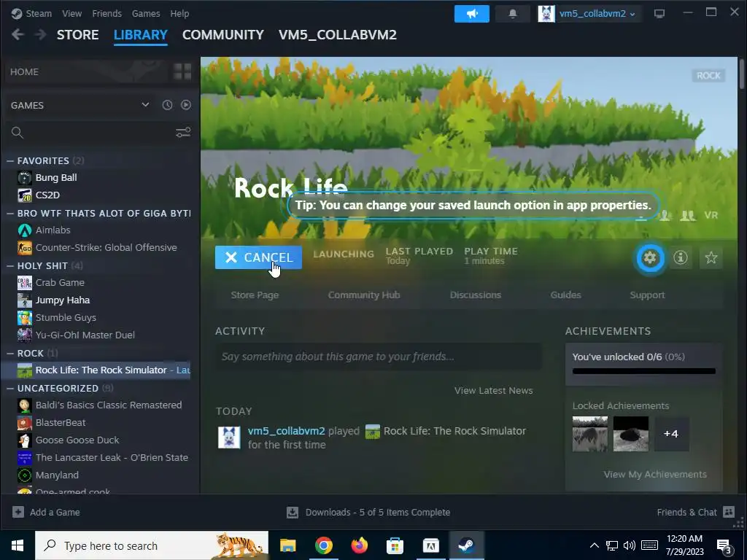Image resolution: width=747 pixels, height=560 pixels.
Task: Click the Windows taskbar search box
Action: click(x=152, y=545)
